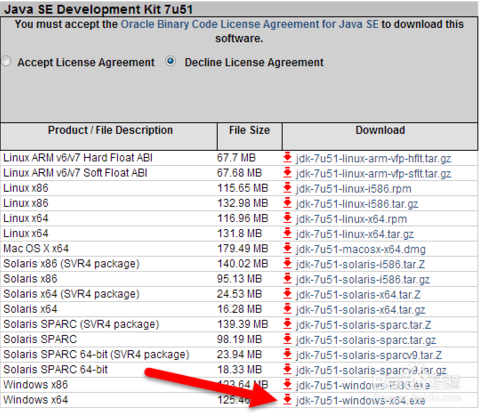
Task: Click download icon for windows-i586.exe
Action: [x=287, y=385]
